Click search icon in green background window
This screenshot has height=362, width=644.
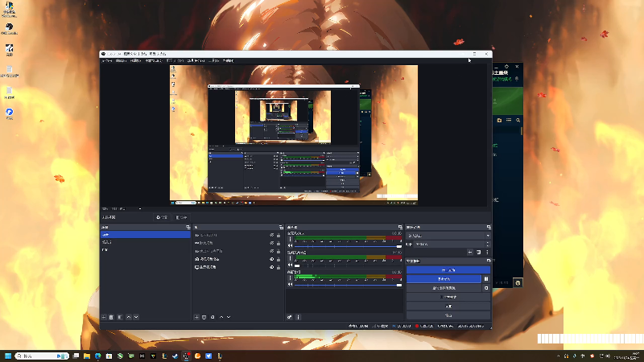coord(518,120)
